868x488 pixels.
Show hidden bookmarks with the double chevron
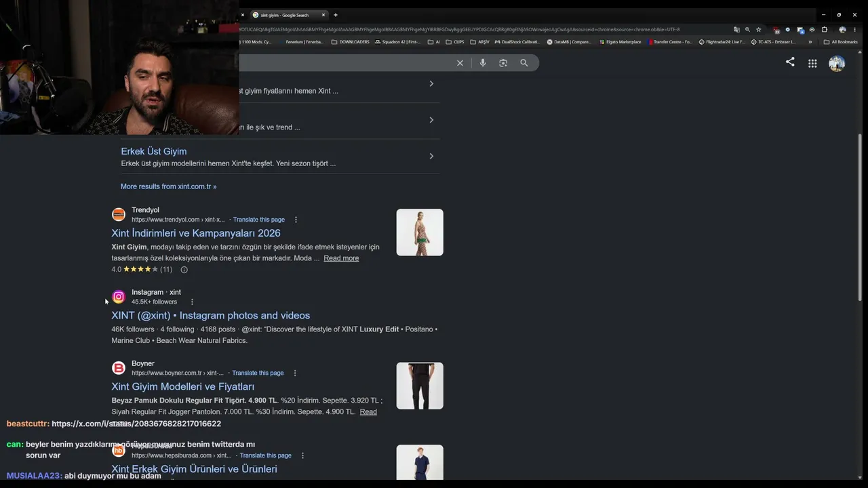point(810,42)
